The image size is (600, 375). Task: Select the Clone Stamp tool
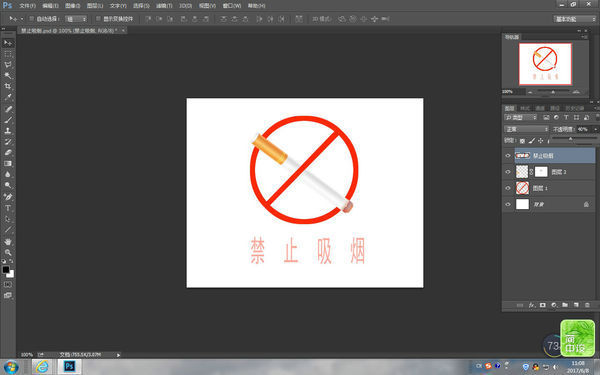coord(8,130)
